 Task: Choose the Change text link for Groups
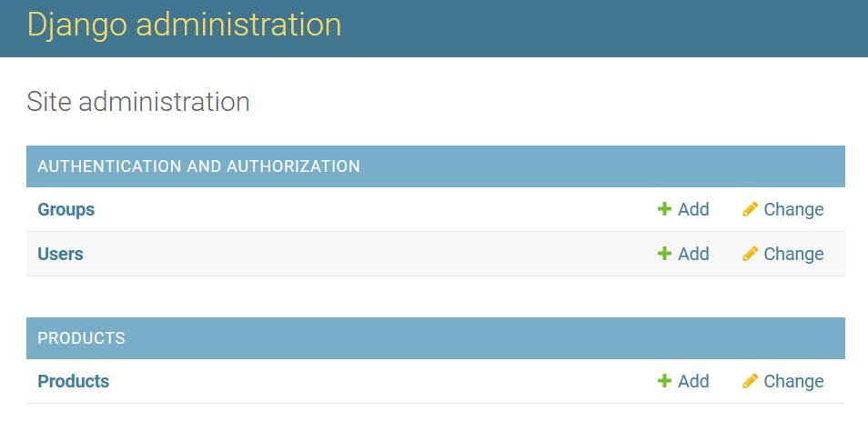coord(793,209)
